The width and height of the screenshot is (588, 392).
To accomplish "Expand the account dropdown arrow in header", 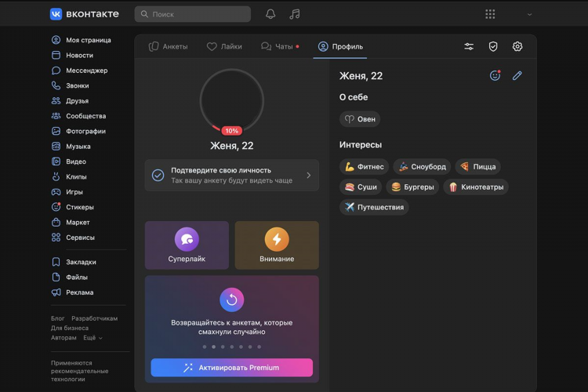I will click(x=529, y=15).
